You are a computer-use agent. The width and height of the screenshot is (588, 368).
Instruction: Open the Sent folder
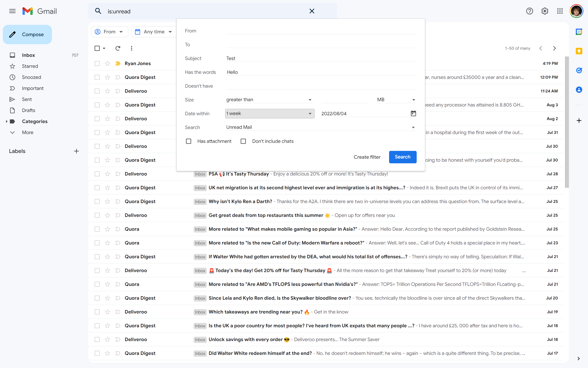pyautogui.click(x=27, y=99)
